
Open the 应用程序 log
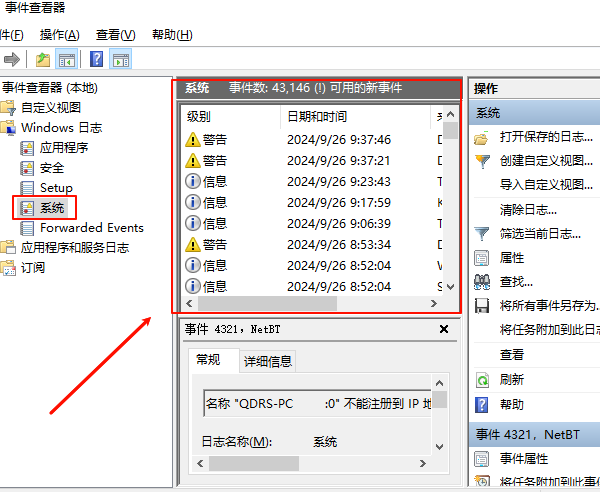pyautogui.click(x=64, y=147)
